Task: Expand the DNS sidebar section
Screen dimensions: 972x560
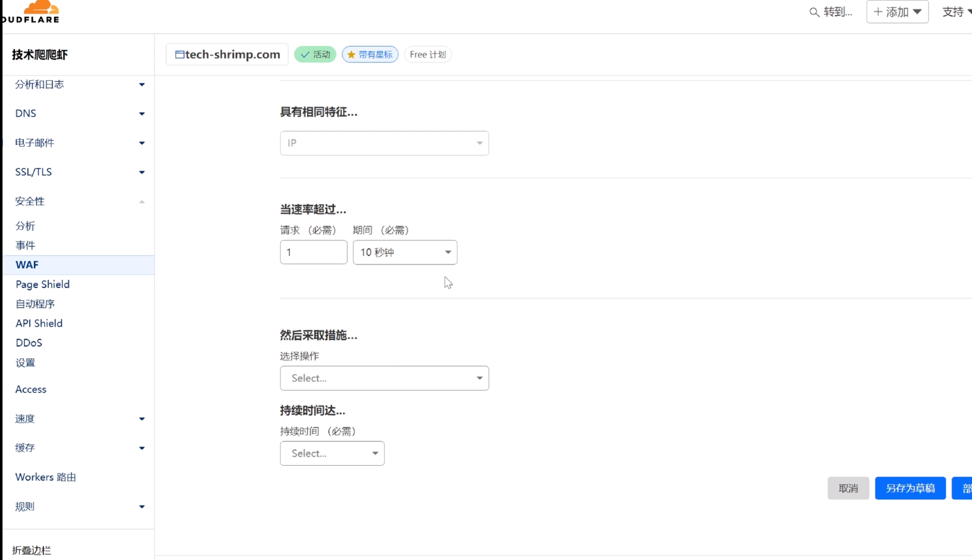Action: 142,113
